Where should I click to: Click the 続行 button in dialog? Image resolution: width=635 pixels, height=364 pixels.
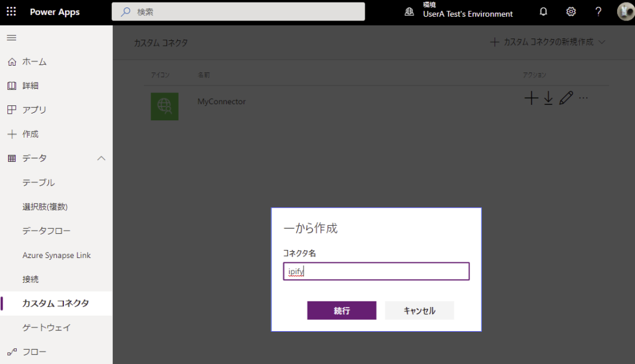(342, 311)
